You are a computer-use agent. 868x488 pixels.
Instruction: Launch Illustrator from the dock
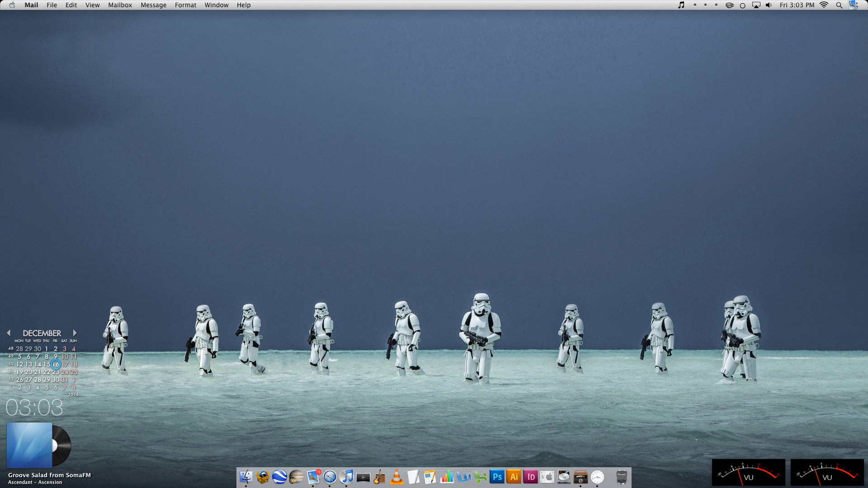[x=514, y=477]
